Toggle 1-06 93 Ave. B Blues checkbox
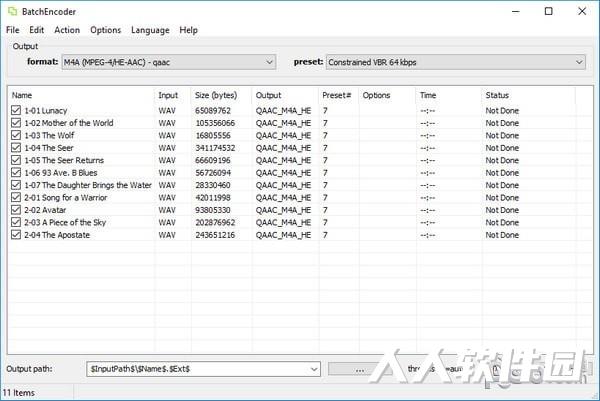 tap(16, 173)
